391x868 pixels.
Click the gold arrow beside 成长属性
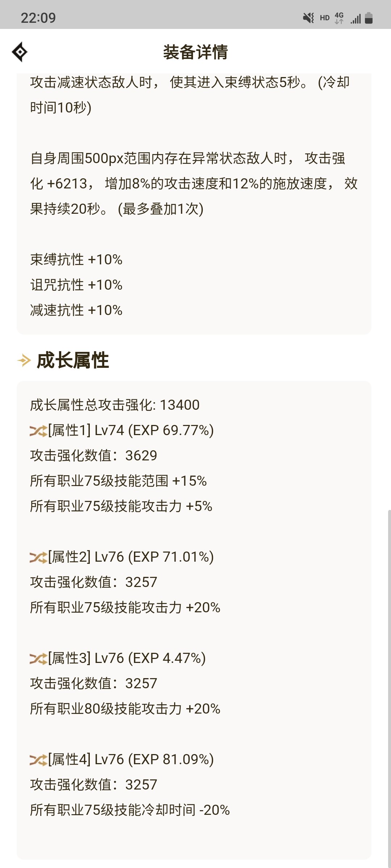coord(24,361)
